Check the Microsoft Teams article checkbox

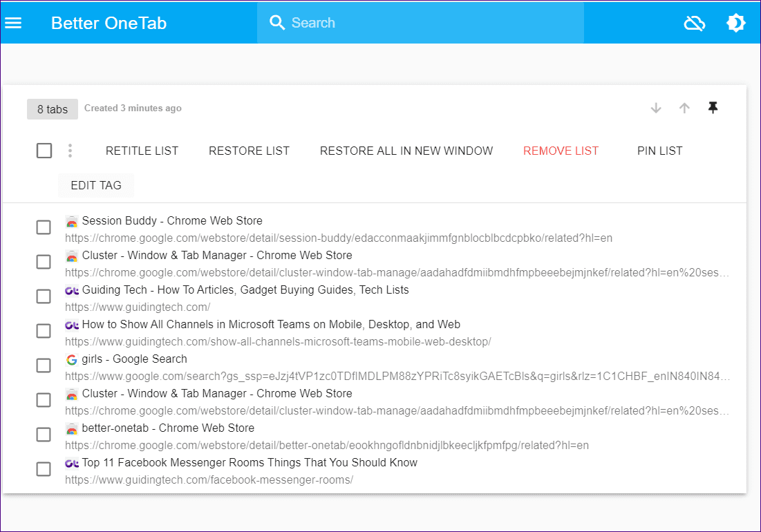[x=44, y=331]
